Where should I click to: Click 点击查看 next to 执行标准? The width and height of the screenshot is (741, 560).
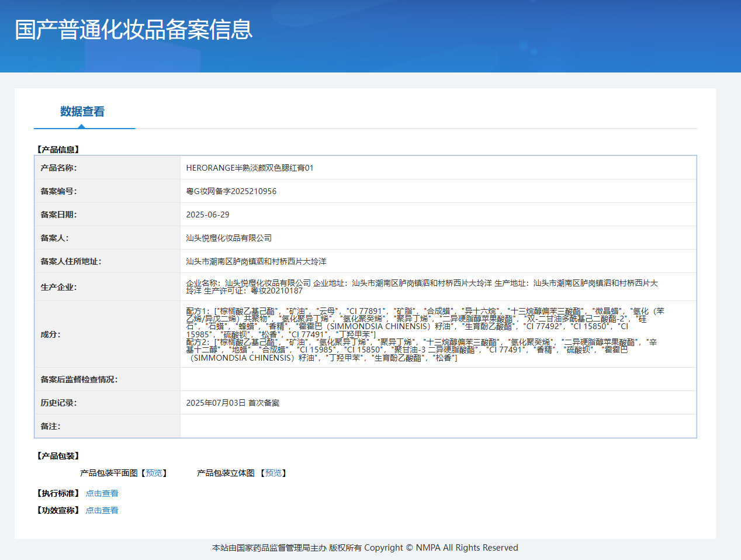pos(102,493)
